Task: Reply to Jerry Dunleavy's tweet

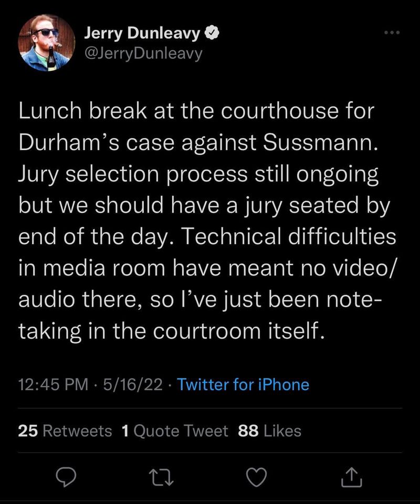Action: (66, 477)
